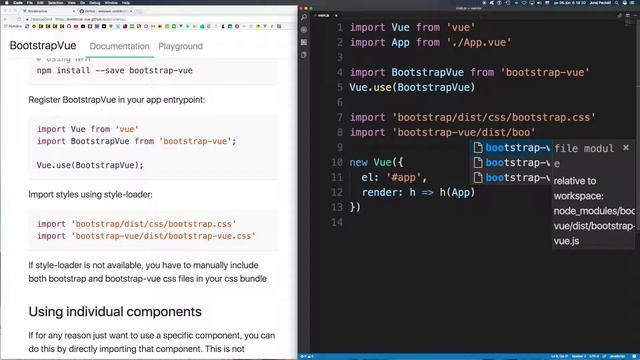
Task: Click the UTF-8 encoding status entry
Action: click(x=594, y=356)
